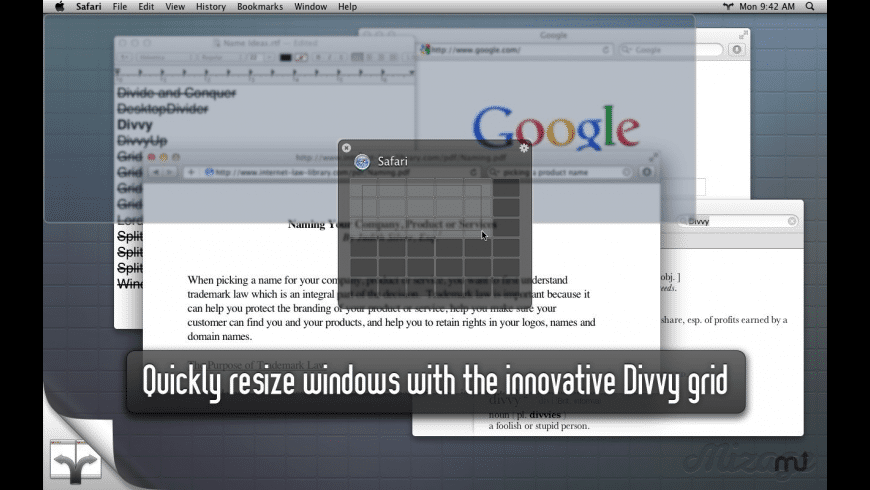This screenshot has height=490, width=870.
Task: Click the toolbar button right of the Google search field
Action: [x=737, y=49]
